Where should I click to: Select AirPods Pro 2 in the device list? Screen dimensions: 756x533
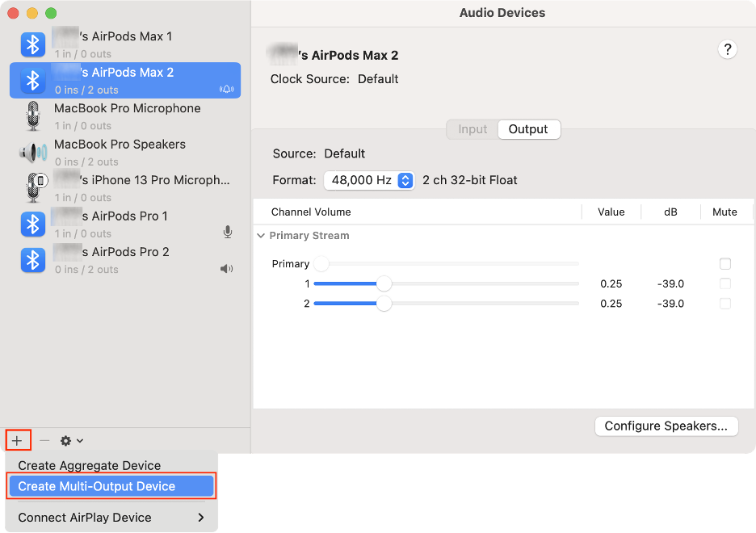[125, 260]
